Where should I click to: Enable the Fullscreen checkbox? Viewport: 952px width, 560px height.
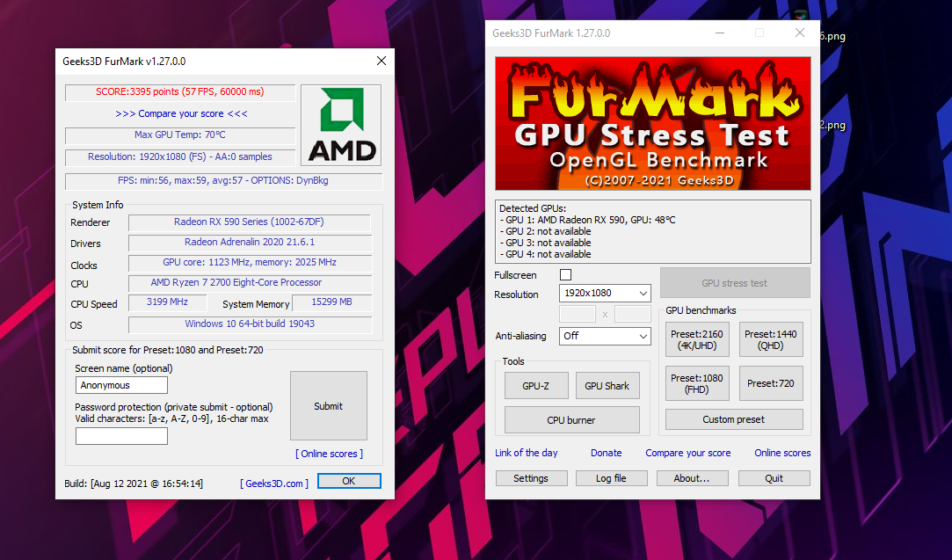565,274
